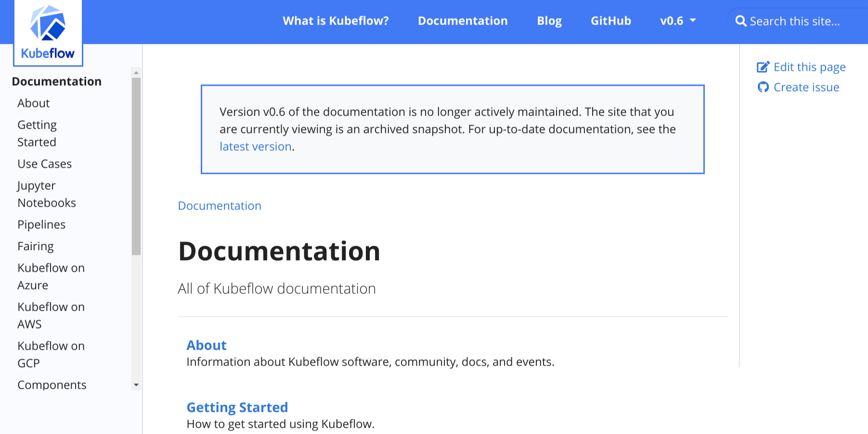Select Documentation in the top navigation

point(463,21)
